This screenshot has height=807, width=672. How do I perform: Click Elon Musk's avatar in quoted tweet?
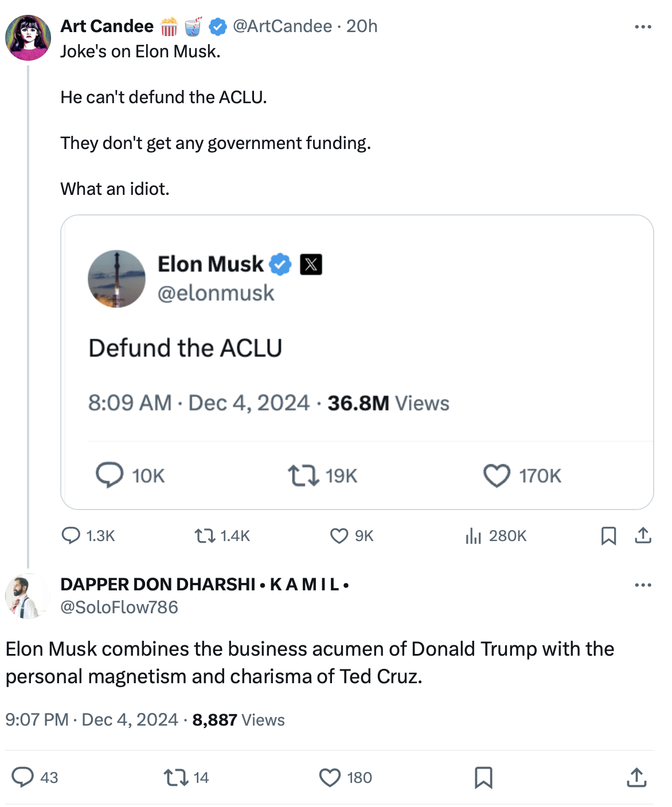pyautogui.click(x=116, y=279)
